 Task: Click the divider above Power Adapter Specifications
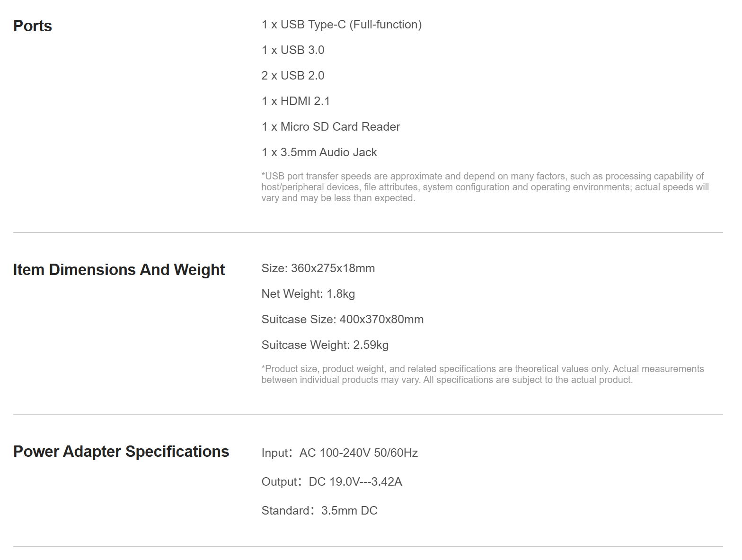point(368,414)
